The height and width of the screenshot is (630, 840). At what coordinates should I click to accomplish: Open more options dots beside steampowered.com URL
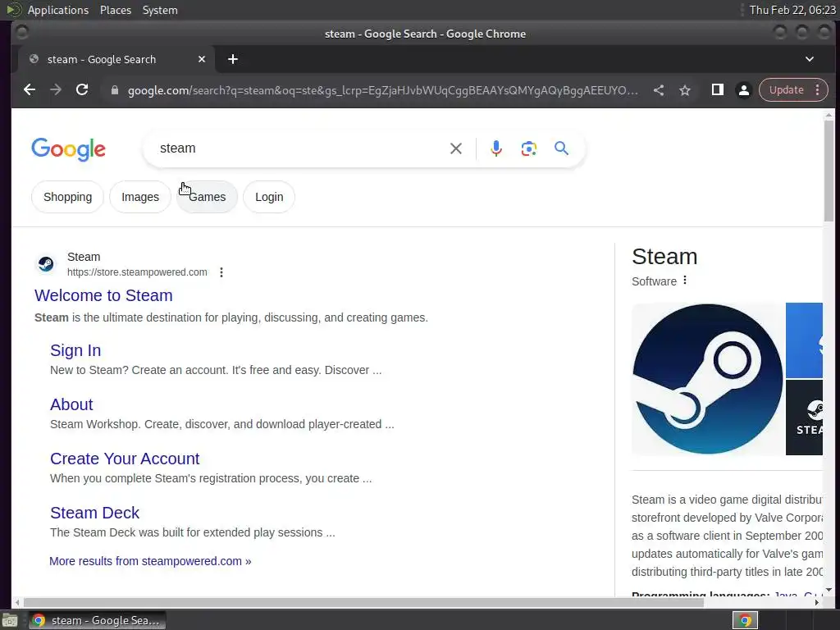(x=221, y=272)
